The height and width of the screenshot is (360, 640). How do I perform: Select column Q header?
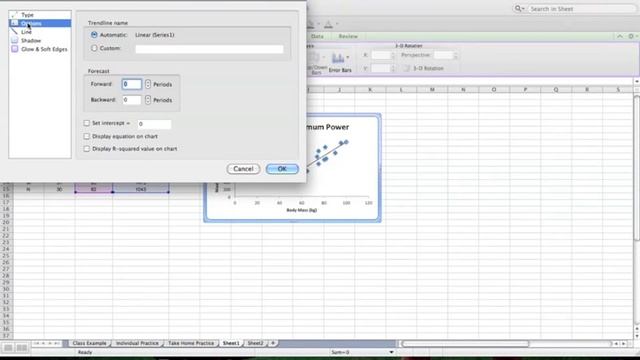tap(556, 89)
